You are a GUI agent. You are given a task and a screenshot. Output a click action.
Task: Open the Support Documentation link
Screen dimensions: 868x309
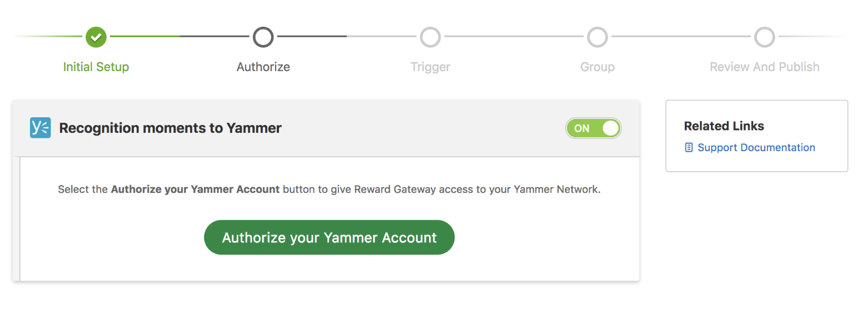756,148
